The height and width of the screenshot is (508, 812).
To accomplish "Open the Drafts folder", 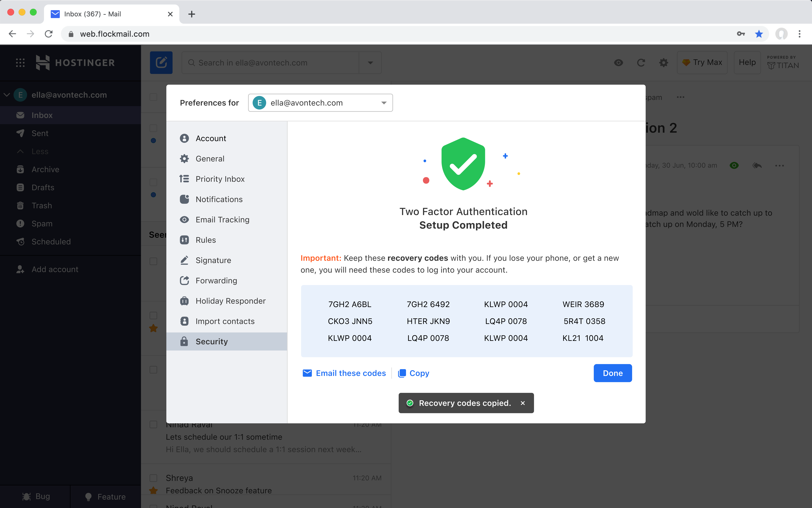I will coord(70,188).
